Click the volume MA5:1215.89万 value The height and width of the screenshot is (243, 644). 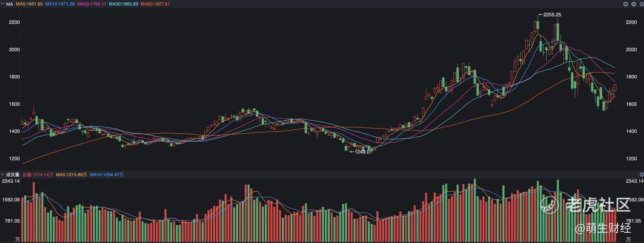[x=72, y=175]
